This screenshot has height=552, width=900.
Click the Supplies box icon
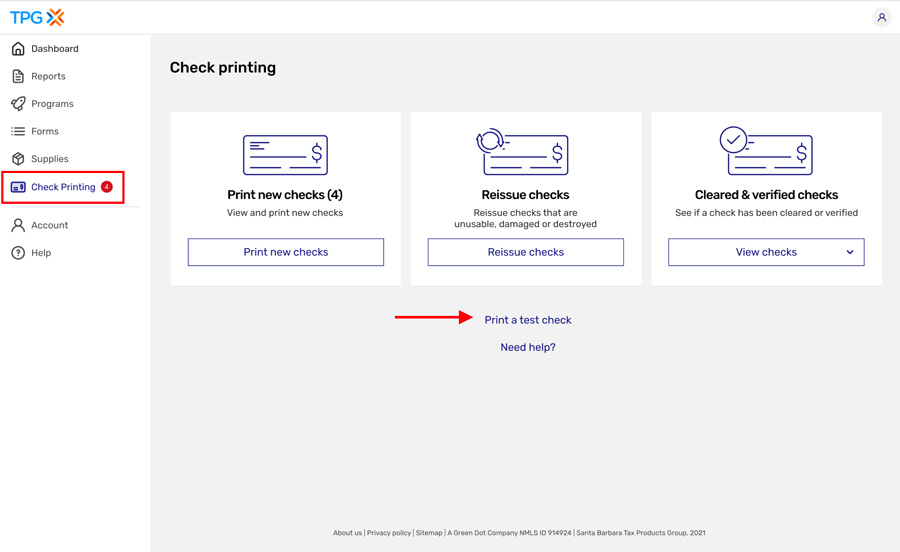point(18,159)
